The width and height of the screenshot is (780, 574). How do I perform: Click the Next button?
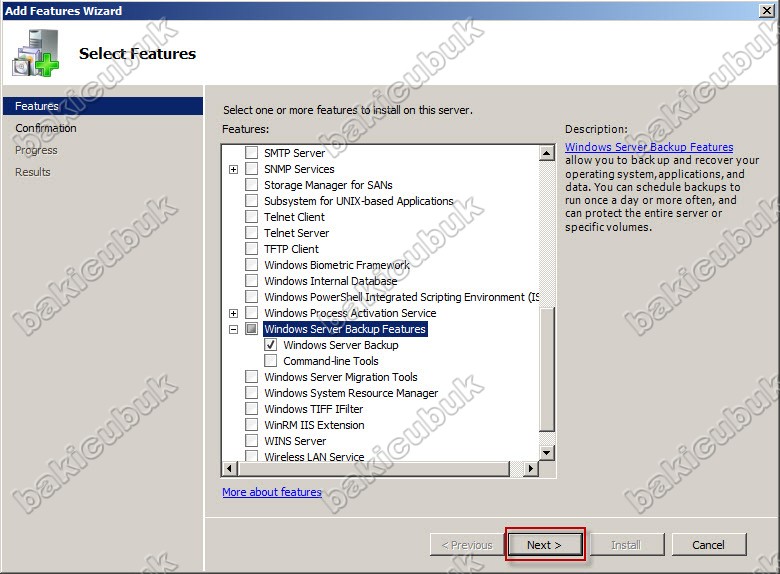coord(545,545)
